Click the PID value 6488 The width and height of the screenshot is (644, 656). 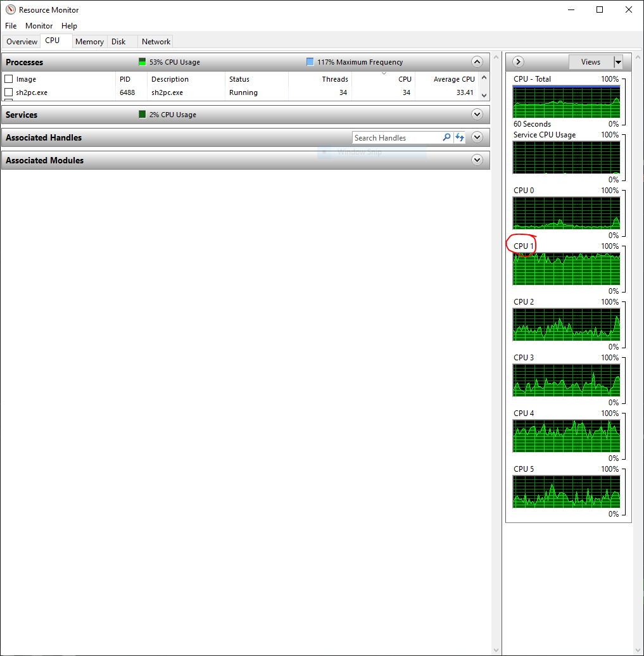pyautogui.click(x=127, y=92)
